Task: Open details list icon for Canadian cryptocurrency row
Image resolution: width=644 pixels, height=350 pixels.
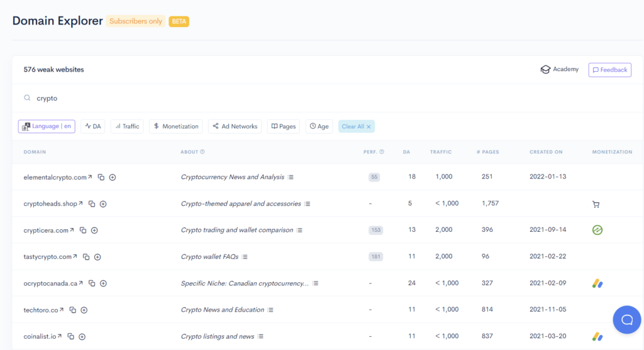Action: [316, 283]
